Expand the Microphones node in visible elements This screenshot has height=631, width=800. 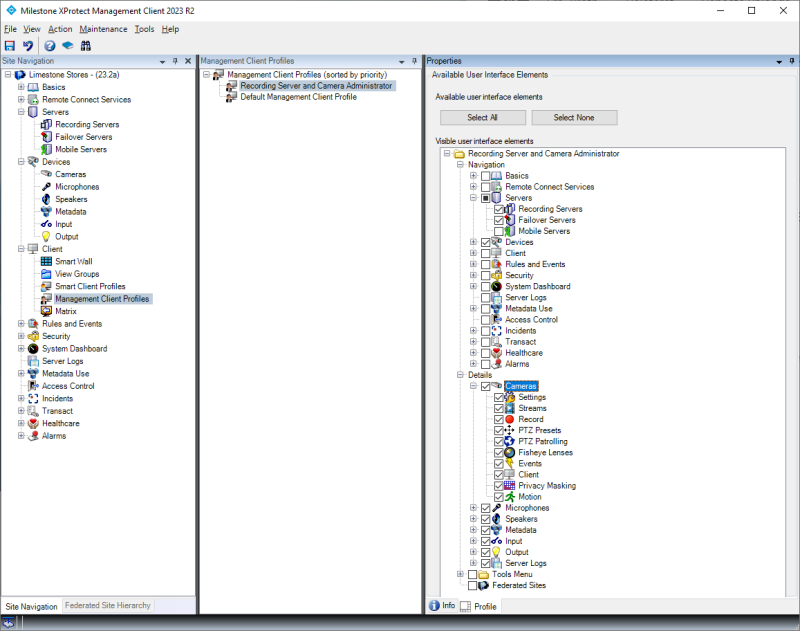coord(472,507)
